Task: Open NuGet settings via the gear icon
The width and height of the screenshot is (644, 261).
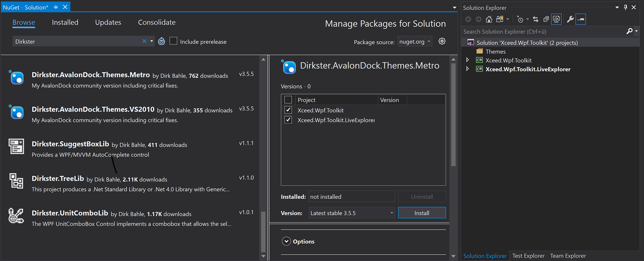Action: 442,41
